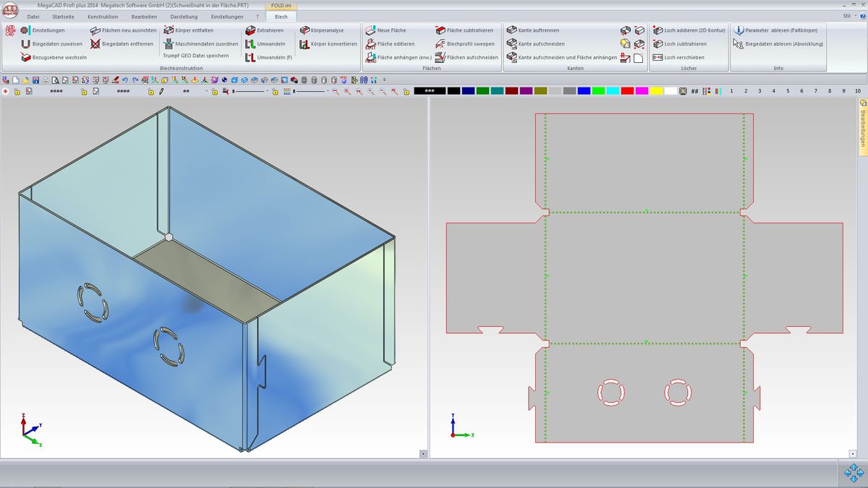Click the Körper entfalten unfold icon
The image size is (868, 488).
click(169, 30)
